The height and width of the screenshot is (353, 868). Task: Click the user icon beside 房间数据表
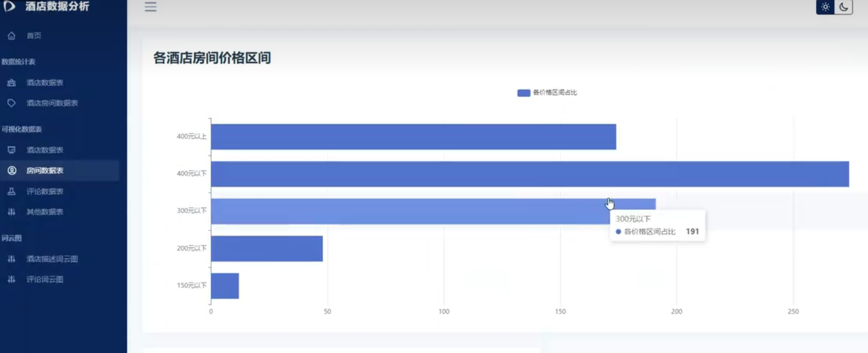point(12,170)
